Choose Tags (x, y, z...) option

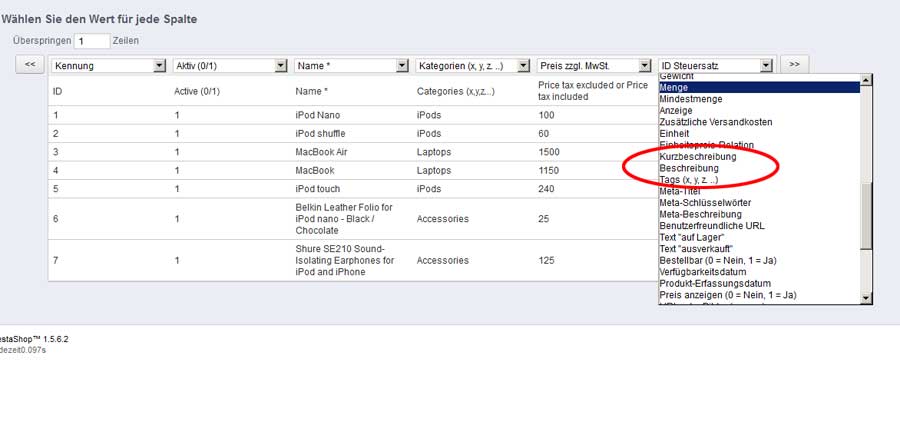(x=758, y=180)
